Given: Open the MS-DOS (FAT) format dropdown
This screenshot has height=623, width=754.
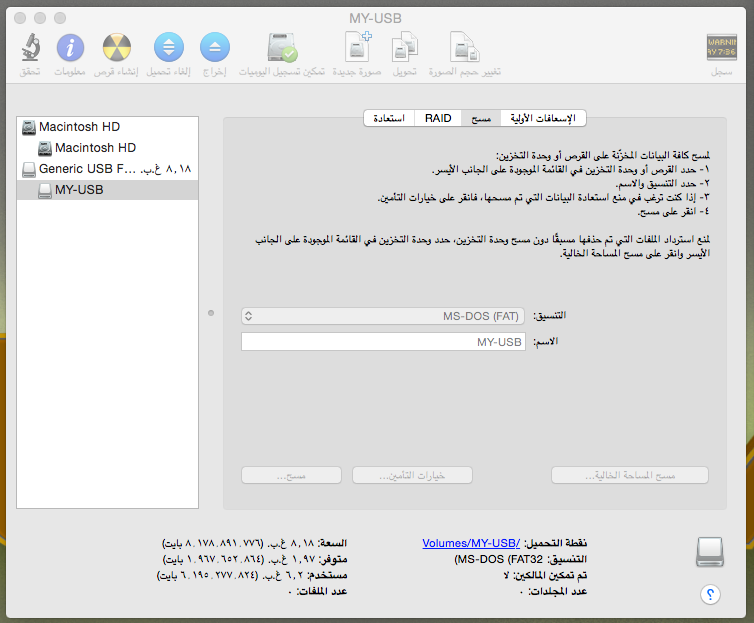Looking at the screenshot, I should [383, 316].
